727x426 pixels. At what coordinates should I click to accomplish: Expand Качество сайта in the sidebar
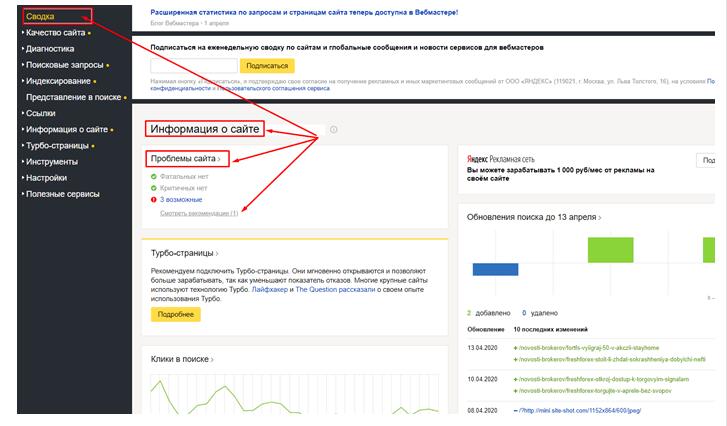click(55, 33)
